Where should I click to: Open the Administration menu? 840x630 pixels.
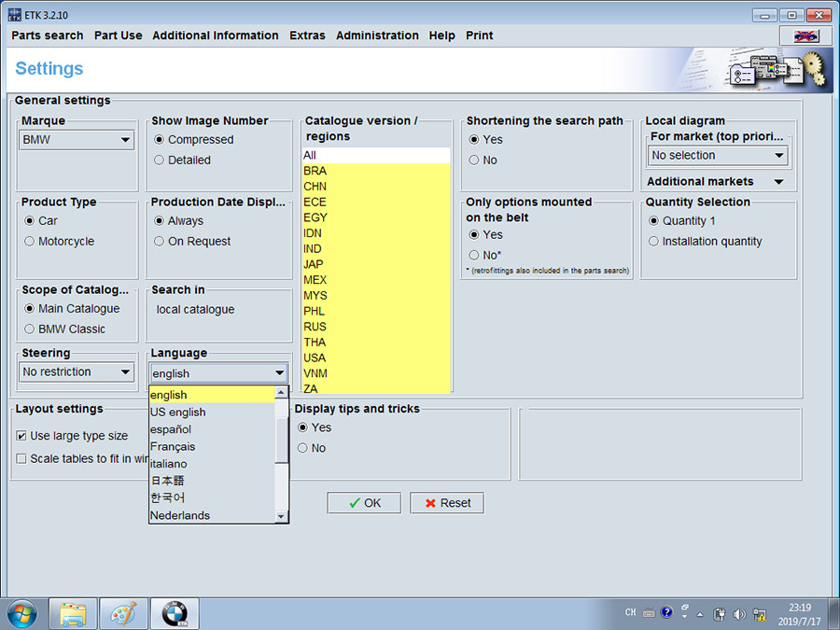point(377,35)
